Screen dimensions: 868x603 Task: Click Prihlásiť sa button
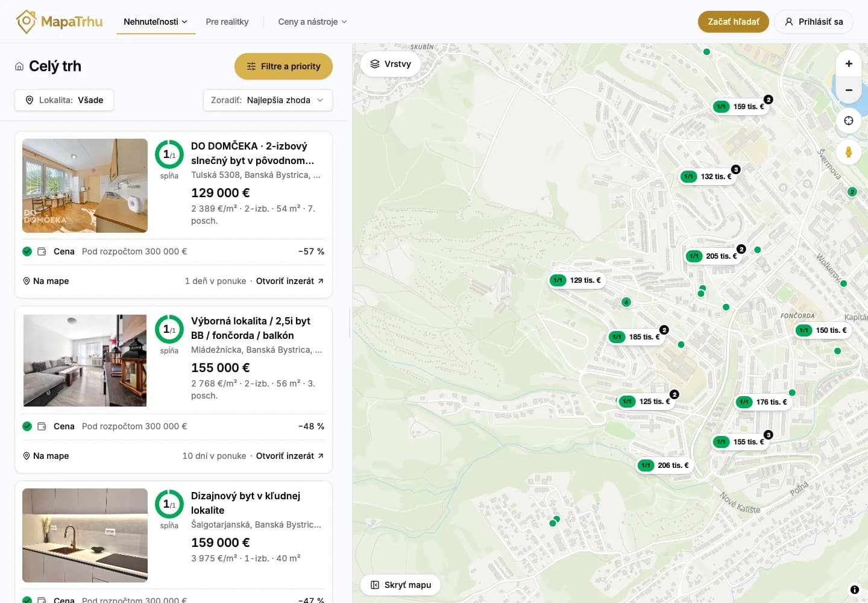pyautogui.click(x=814, y=22)
